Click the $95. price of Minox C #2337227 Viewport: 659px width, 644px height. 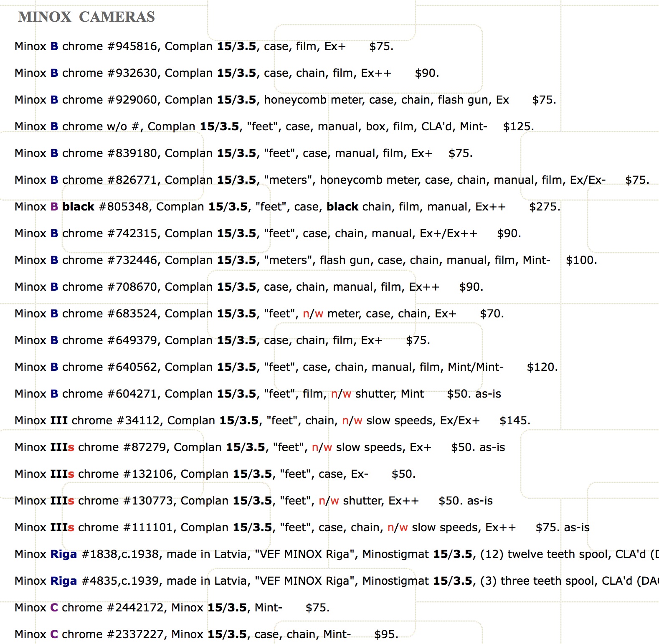[x=386, y=634]
